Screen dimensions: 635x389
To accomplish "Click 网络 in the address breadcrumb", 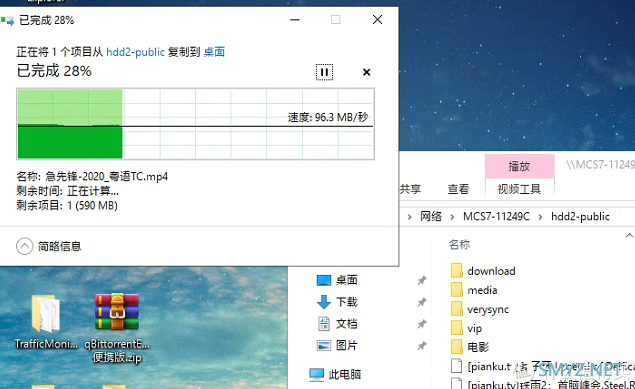I will point(430,217).
